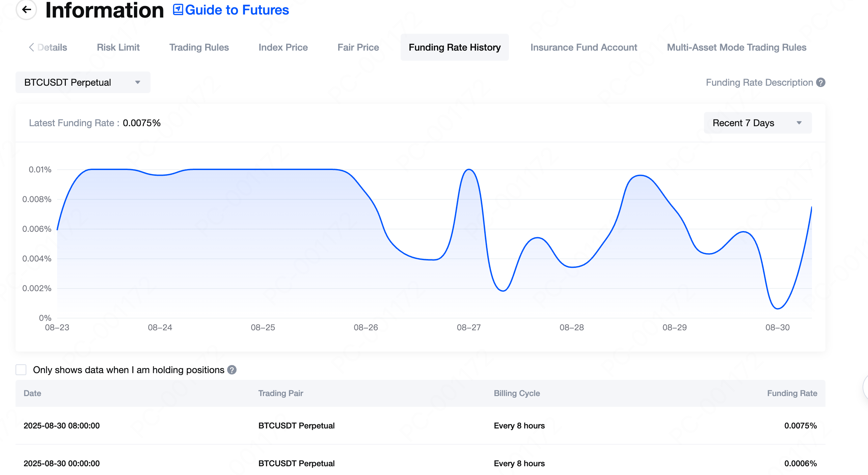Click the Funding Rate Description text
Viewport: 868px width, 475px height.
pos(759,83)
